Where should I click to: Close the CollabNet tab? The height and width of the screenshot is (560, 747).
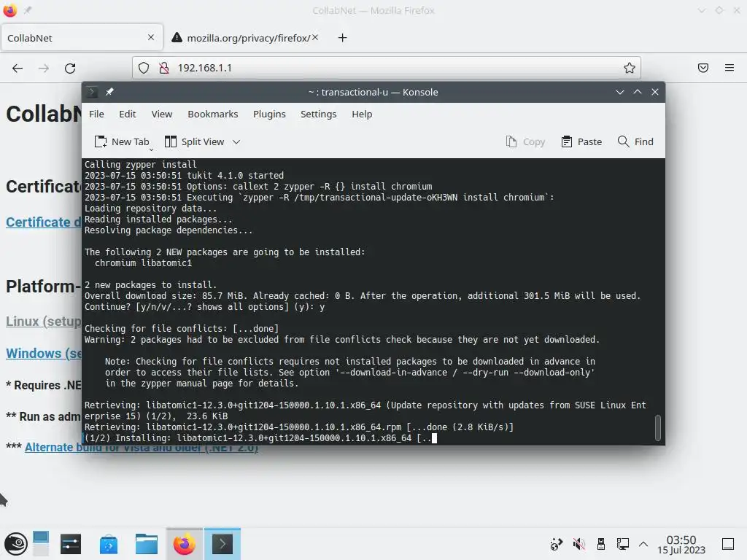click(x=151, y=37)
